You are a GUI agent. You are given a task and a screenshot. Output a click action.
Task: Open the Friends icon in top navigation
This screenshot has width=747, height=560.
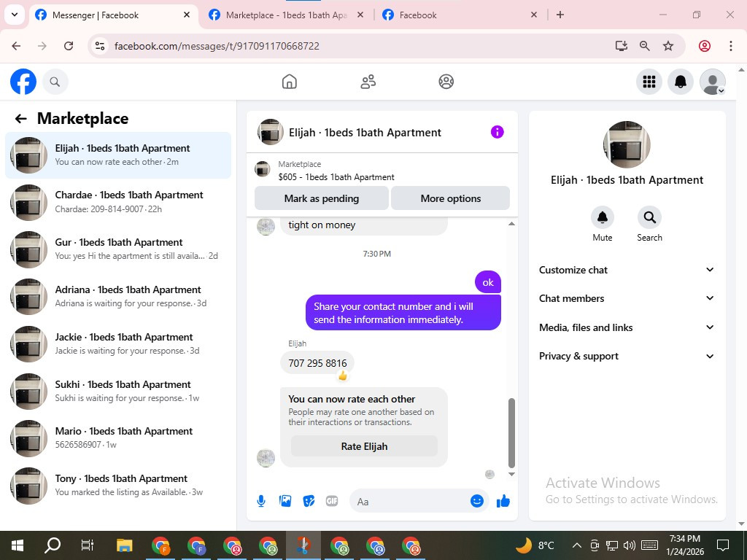368,82
